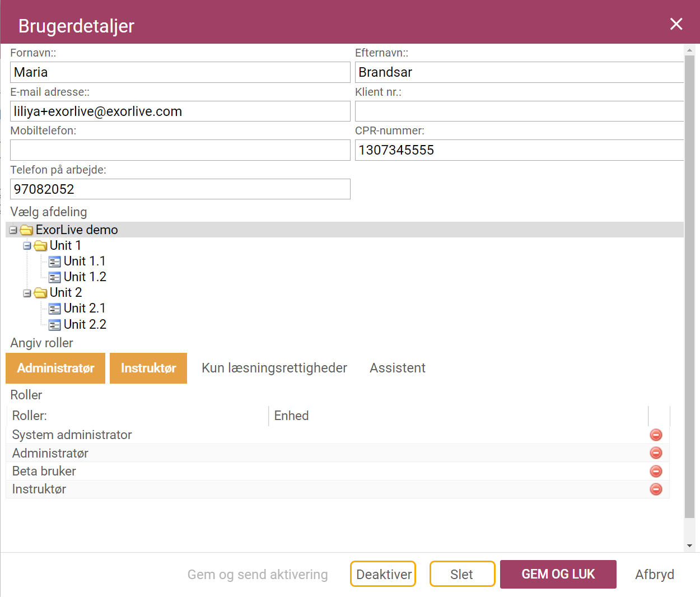Collapse the ExorLive demo tree node
This screenshot has height=597, width=700.
(x=13, y=230)
